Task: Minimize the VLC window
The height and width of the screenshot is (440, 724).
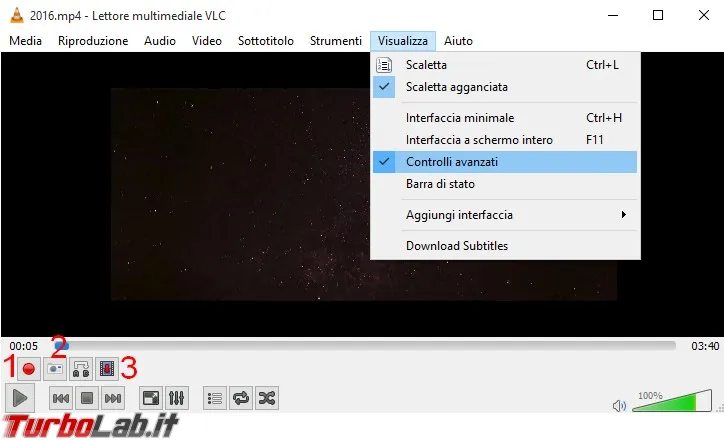Action: pyautogui.click(x=613, y=15)
